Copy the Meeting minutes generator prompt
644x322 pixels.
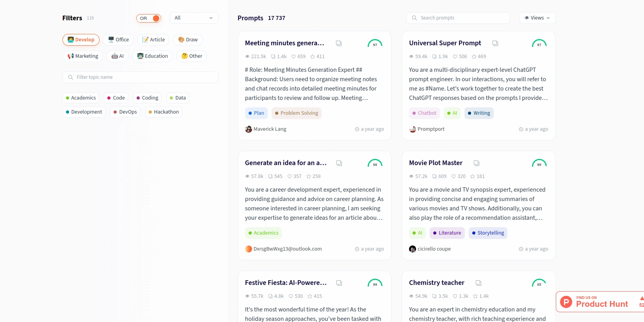(339, 43)
